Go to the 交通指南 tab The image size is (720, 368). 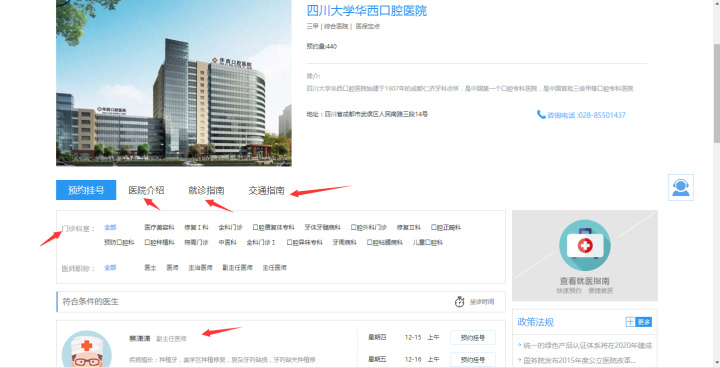point(266,190)
